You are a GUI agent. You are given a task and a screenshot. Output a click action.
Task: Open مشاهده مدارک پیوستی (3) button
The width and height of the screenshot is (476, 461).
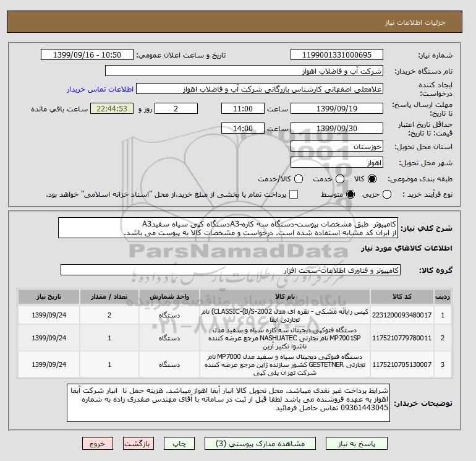click(x=260, y=444)
